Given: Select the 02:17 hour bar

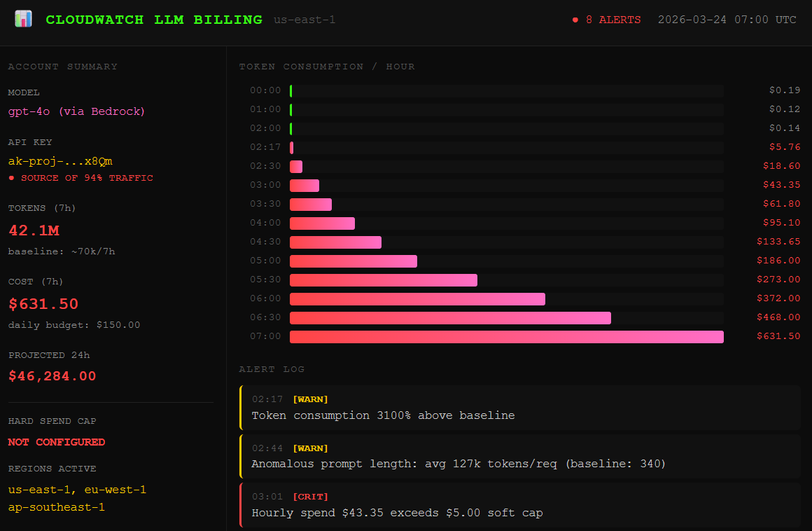Looking at the screenshot, I should tap(292, 148).
